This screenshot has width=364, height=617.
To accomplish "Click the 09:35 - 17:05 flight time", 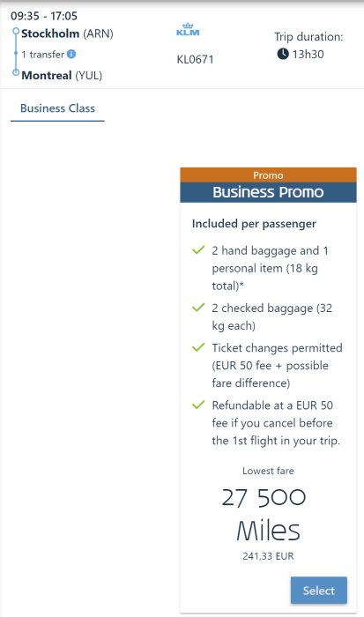I will click(x=44, y=16).
